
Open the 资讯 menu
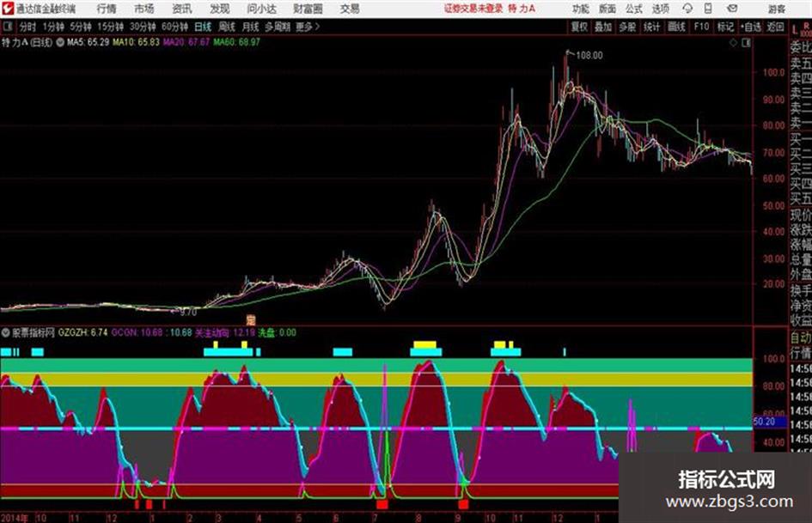pos(182,9)
